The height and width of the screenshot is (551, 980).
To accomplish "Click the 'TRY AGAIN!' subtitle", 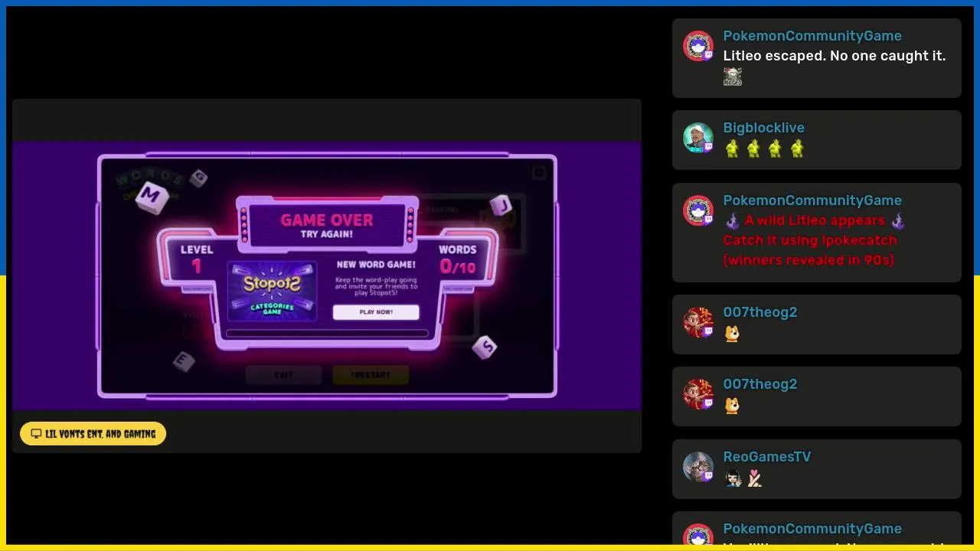I will (x=327, y=234).
